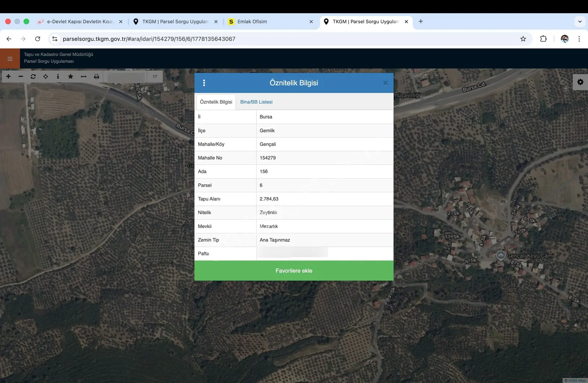The height and width of the screenshot is (383, 588).
Task: Switch to the Bina/BB Listesi tab
Action: (256, 102)
